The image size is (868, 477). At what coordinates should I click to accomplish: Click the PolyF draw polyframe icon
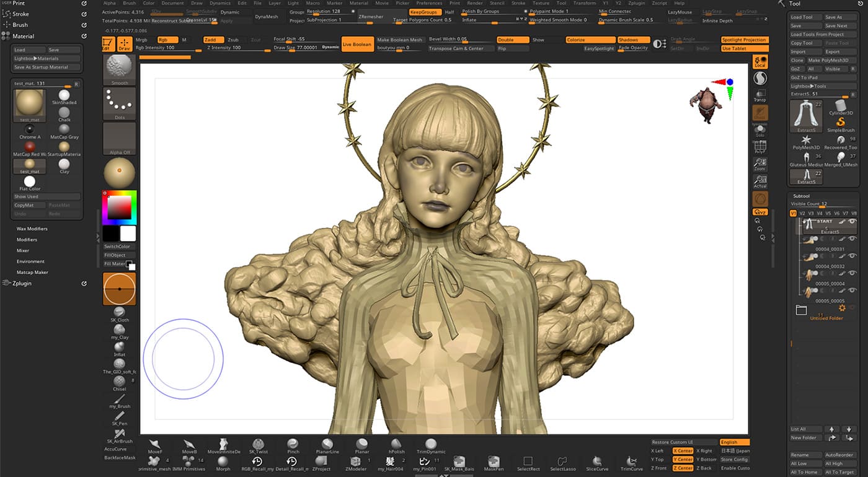(759, 147)
